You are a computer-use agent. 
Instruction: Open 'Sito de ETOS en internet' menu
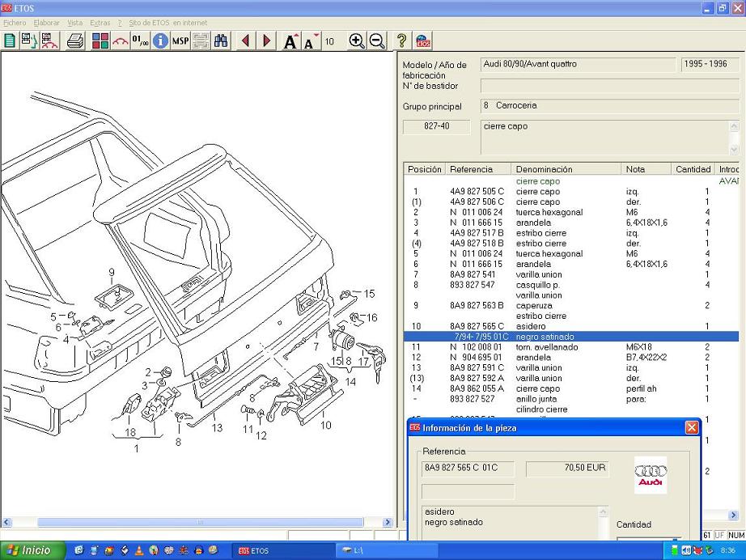pos(168,23)
